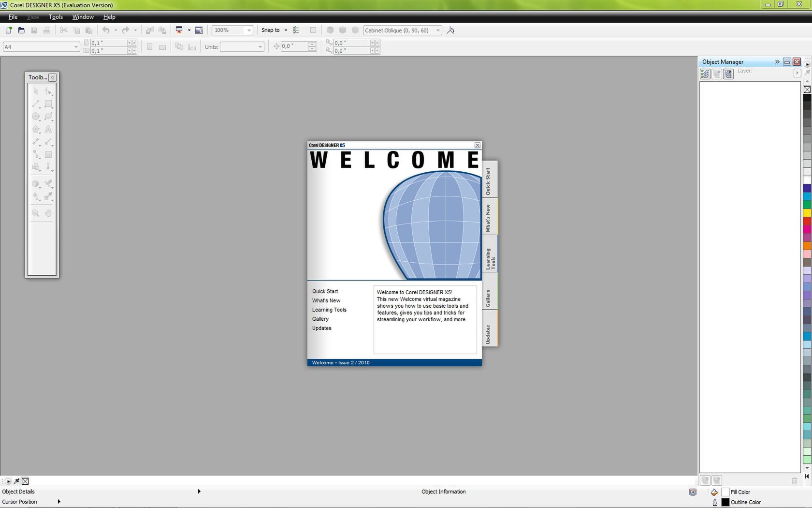Toggle Show Object Properties in Object Manager
812x508 pixels.
pos(705,74)
